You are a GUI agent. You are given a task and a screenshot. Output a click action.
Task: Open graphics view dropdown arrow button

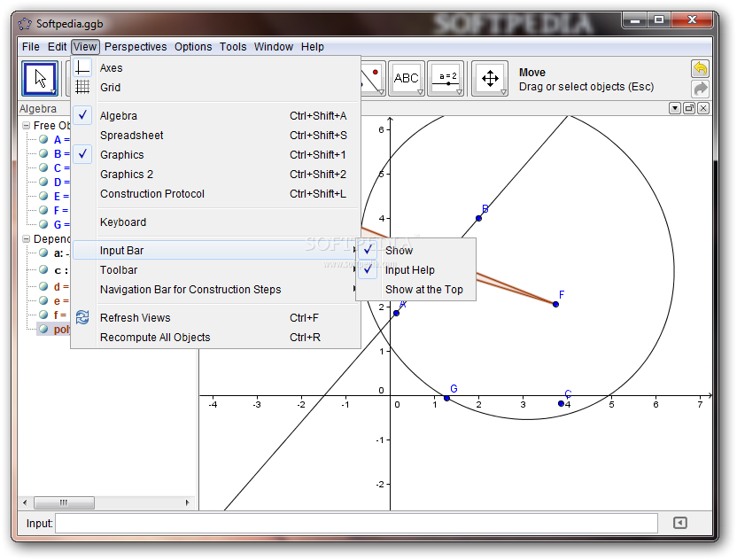pos(675,108)
